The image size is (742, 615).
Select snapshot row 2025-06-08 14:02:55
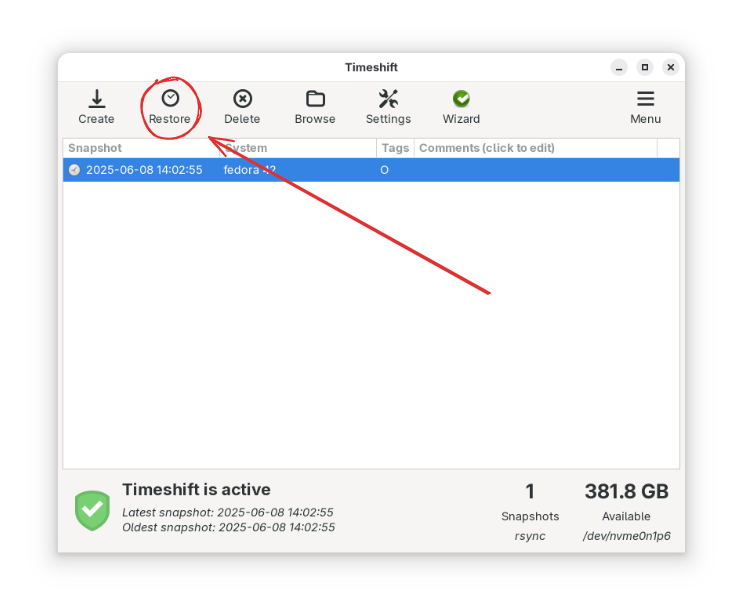pos(371,170)
